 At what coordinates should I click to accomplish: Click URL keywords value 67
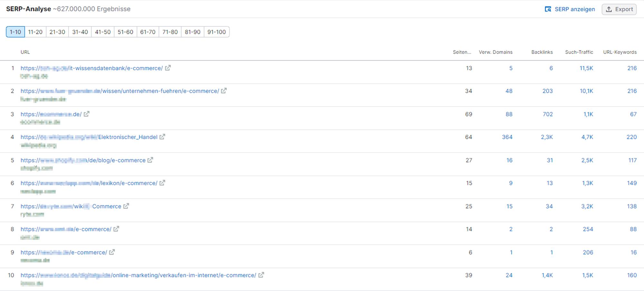pos(633,114)
